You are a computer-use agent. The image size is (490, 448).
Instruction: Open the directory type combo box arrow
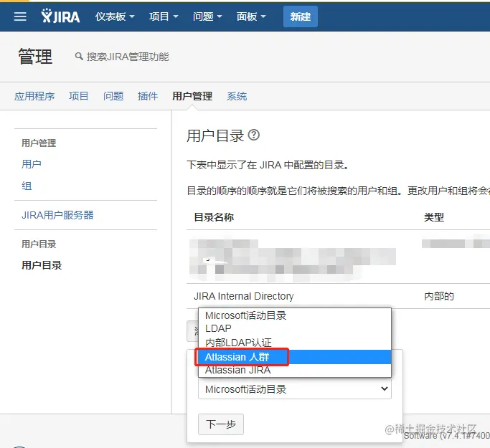click(385, 389)
